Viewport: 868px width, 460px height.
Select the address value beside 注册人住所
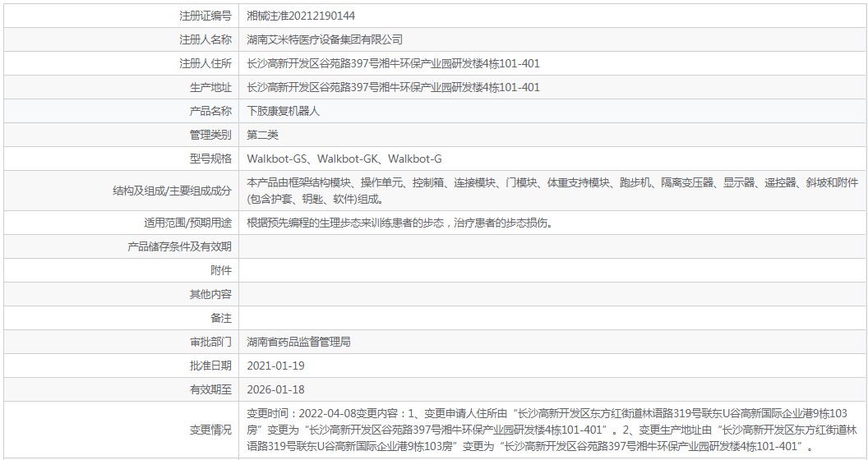[393, 63]
